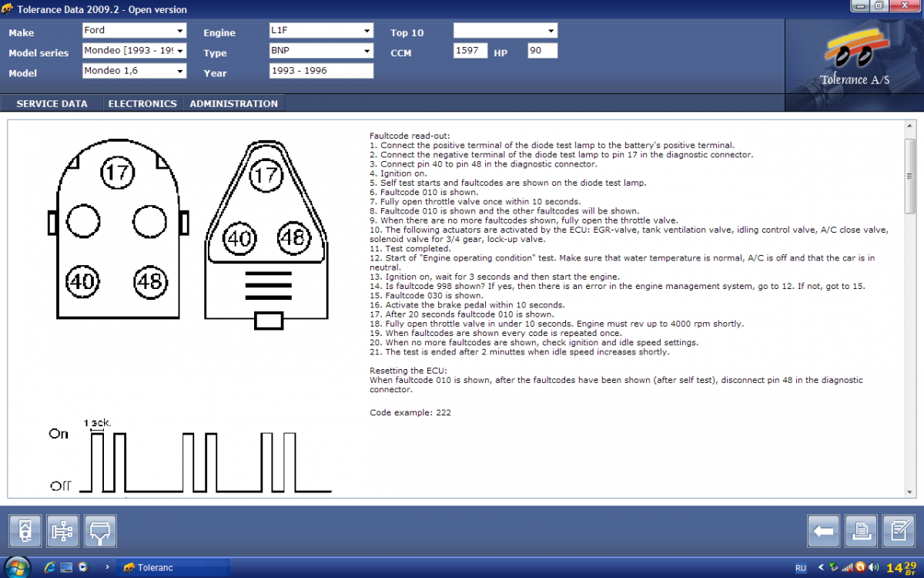This screenshot has height=578, width=924.
Task: Click the wireless signal strength tray icon
Action: click(x=848, y=568)
